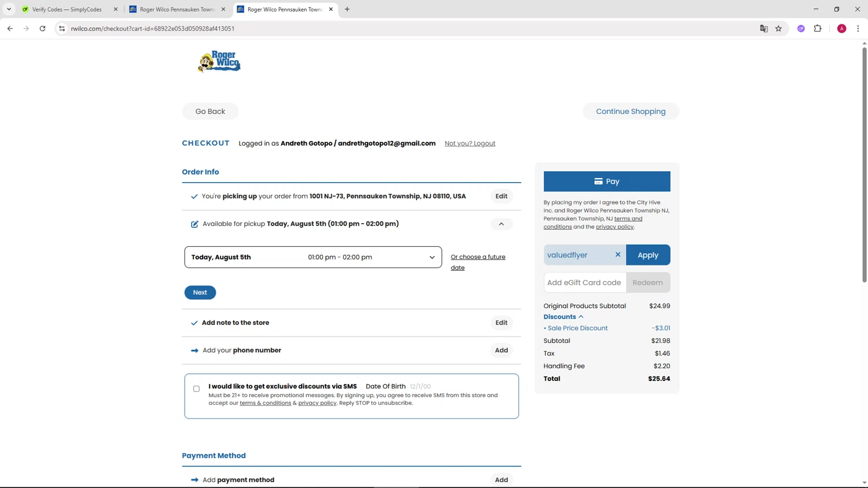Click the browser address bar URL
The width and height of the screenshot is (868, 488).
(x=153, y=28)
